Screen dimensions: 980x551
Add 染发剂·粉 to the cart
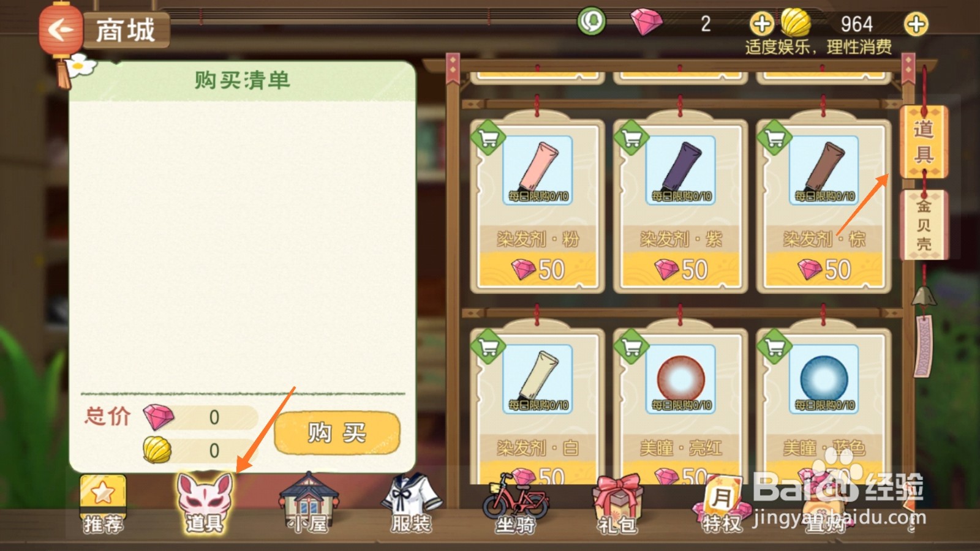point(488,139)
